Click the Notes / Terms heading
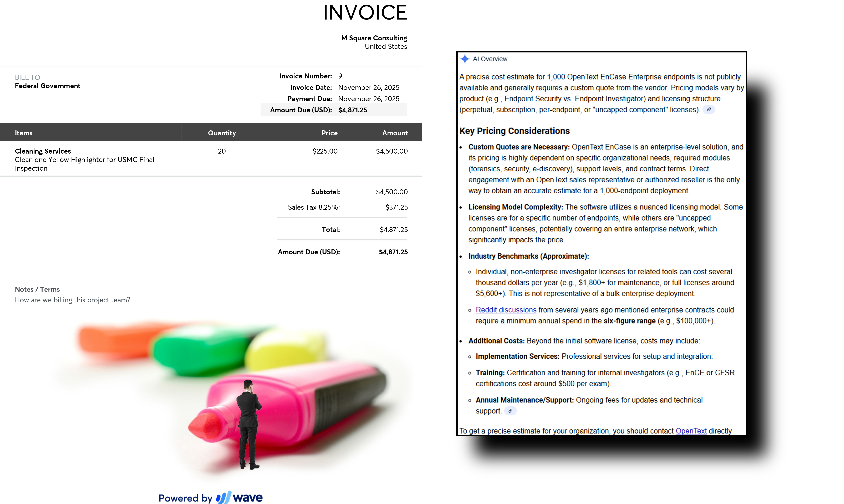The image size is (844, 504). 37,289
